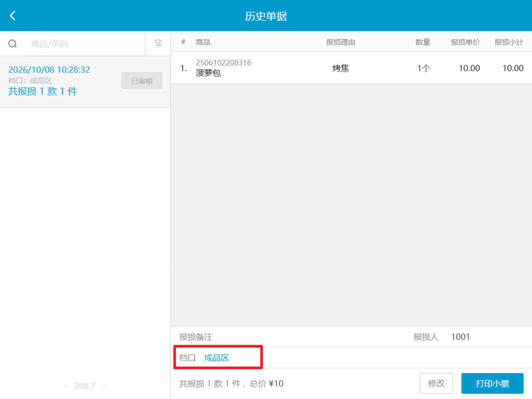Select the 2026/10/08 10:28:32 record
The image size is (532, 399).
85,81
